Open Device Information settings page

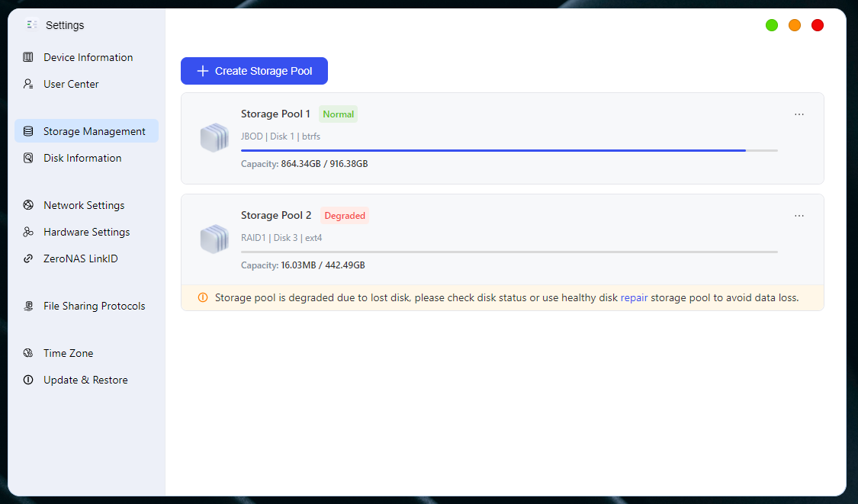pyautogui.click(x=86, y=57)
